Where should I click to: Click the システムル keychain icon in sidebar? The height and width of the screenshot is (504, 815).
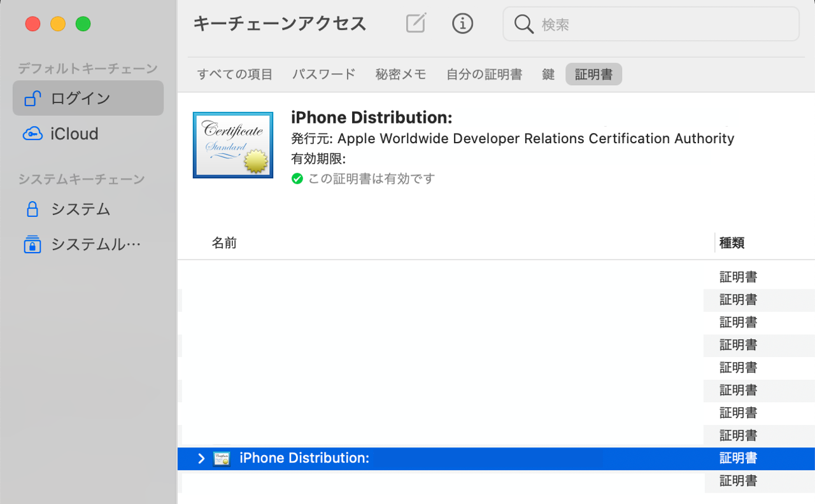click(32, 244)
